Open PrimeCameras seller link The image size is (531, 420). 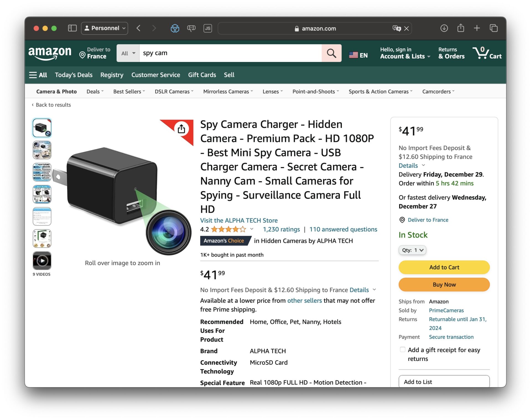(x=446, y=310)
